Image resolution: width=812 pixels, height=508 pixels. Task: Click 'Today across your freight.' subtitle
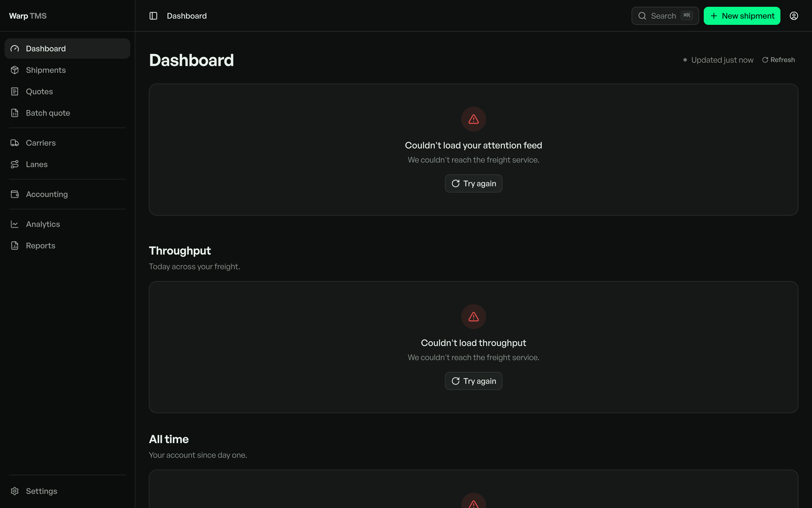[194, 267]
